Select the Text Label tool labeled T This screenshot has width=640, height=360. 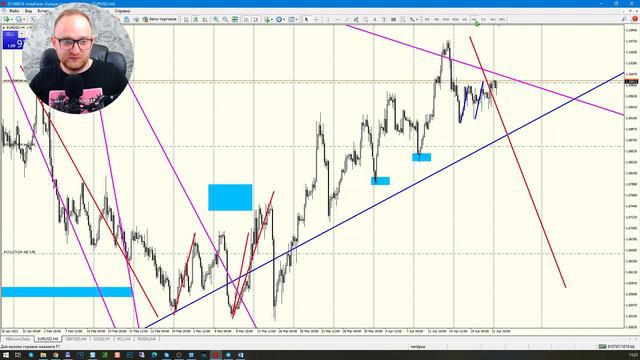384,19
